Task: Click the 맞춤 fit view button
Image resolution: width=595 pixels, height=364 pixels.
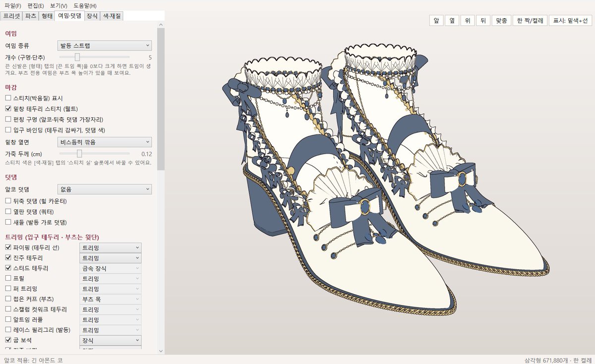Action: [x=501, y=21]
